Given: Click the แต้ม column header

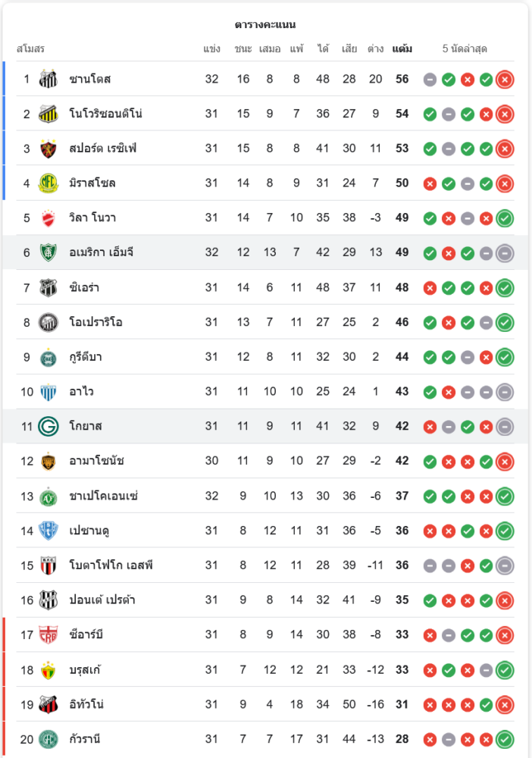Looking at the screenshot, I should (x=402, y=49).
